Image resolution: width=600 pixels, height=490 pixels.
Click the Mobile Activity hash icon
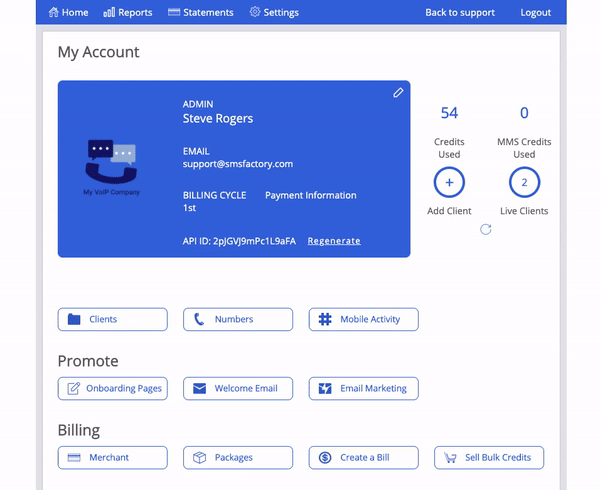325,319
